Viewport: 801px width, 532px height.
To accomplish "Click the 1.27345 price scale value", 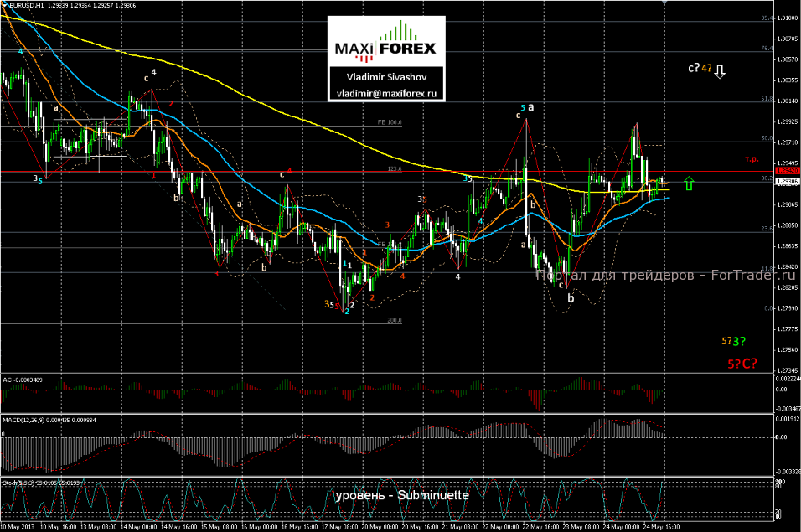I will (x=788, y=370).
